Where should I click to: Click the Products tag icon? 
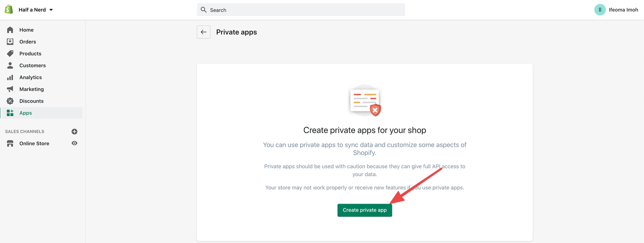pyautogui.click(x=10, y=54)
